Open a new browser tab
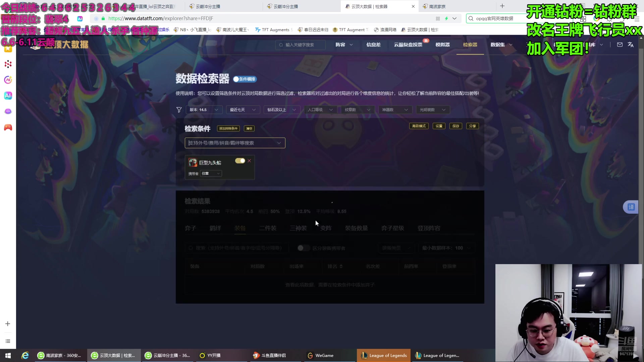 502,6
